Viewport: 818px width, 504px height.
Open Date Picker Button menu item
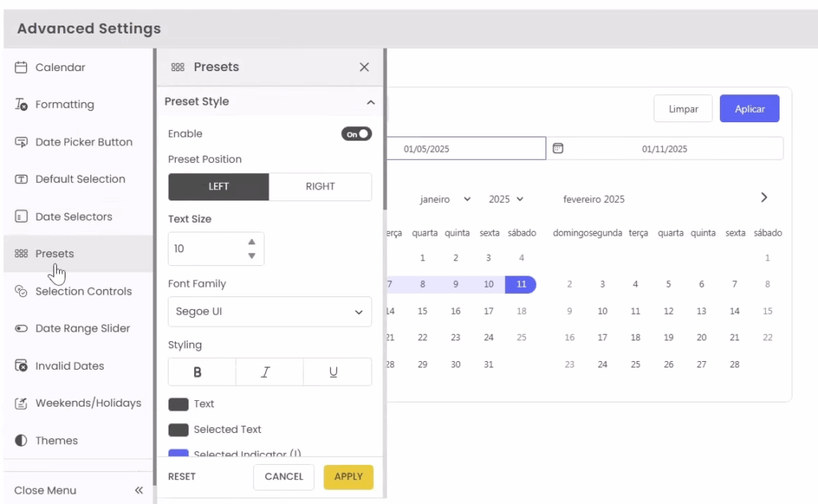coord(78,142)
